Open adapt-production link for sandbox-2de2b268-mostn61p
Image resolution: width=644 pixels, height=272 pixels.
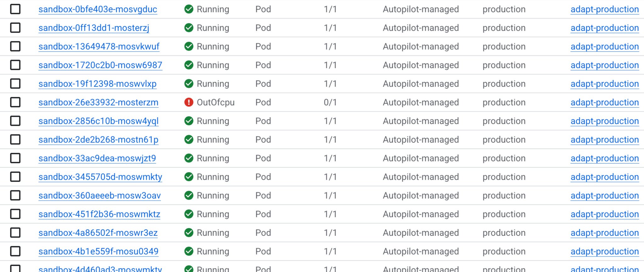click(x=605, y=140)
